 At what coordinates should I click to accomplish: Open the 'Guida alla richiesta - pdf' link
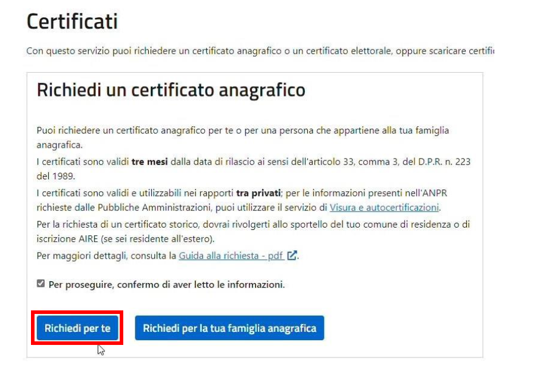231,256
